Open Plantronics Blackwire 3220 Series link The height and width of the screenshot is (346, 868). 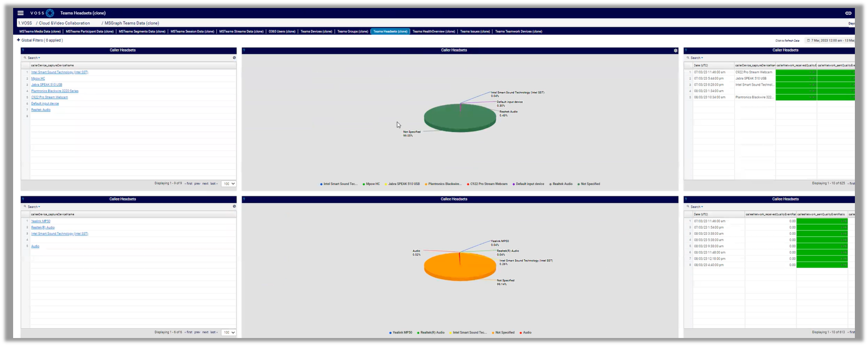click(x=55, y=91)
